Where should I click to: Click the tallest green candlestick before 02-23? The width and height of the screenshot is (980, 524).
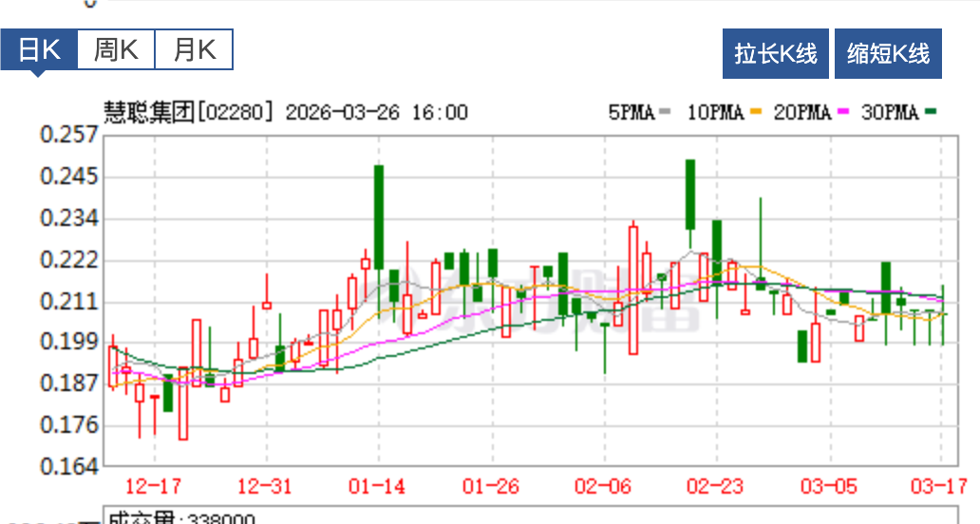point(690,195)
